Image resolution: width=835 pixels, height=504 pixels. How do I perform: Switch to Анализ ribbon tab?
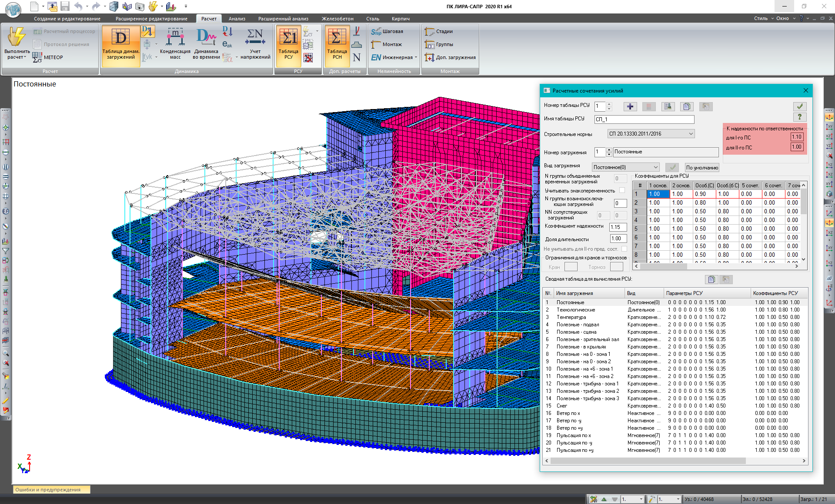[x=237, y=19]
